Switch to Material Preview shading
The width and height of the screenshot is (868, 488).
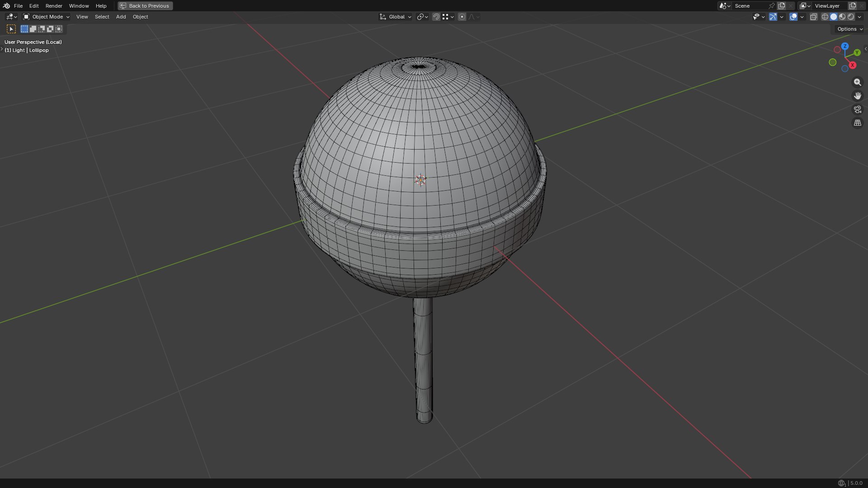pyautogui.click(x=842, y=17)
